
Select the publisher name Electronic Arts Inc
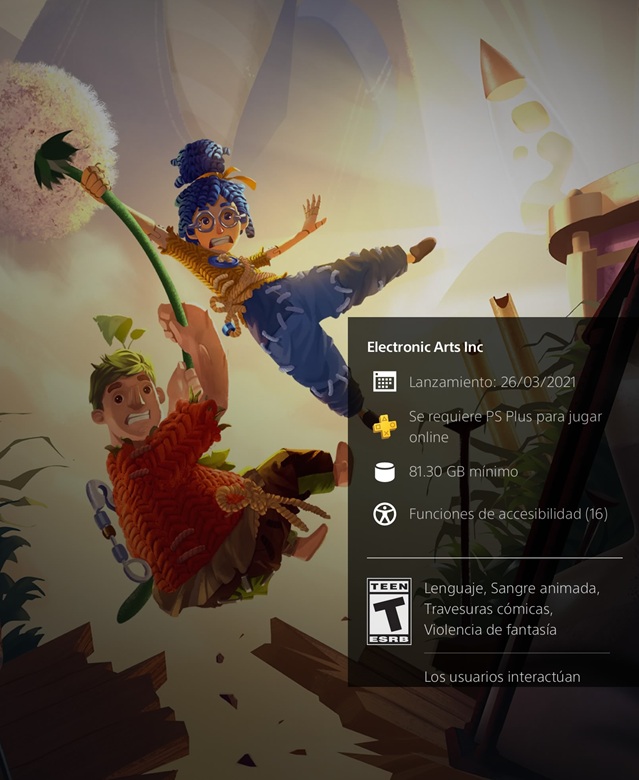click(x=425, y=347)
